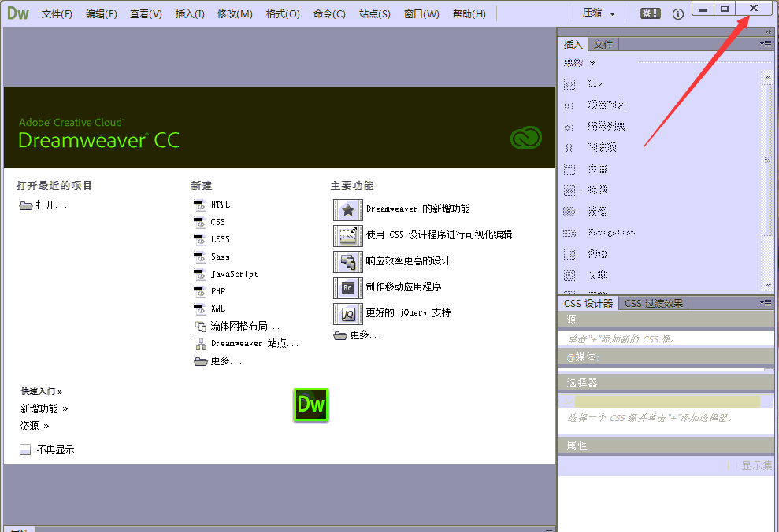Open the CSS Designer panel options menu
Viewport: 779px width, 532px height.
pyautogui.click(x=766, y=302)
